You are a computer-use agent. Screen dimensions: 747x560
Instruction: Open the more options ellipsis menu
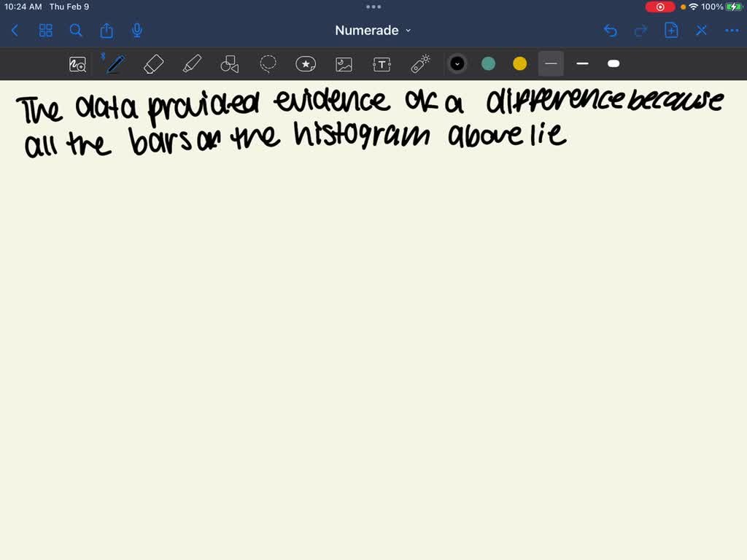tap(732, 31)
